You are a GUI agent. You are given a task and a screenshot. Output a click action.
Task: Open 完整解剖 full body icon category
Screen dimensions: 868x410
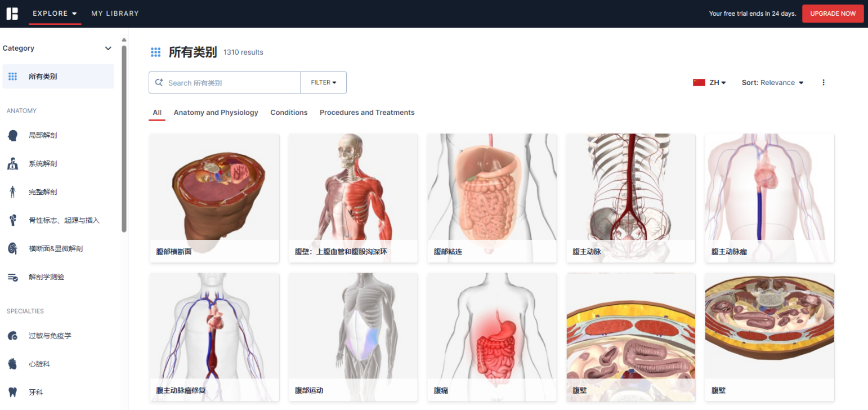(13, 192)
